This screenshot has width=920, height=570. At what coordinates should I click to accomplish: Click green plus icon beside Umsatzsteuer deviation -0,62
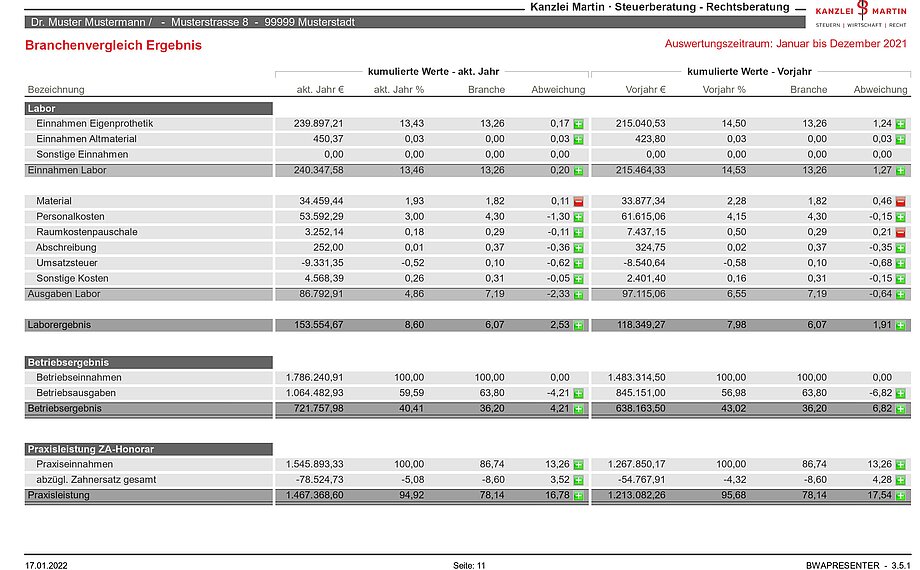click(579, 264)
